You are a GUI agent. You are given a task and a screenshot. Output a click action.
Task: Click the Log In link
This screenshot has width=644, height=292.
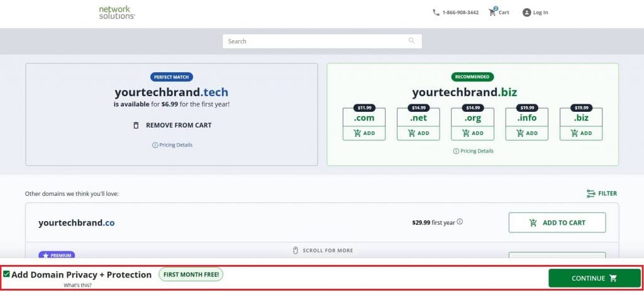click(x=540, y=13)
